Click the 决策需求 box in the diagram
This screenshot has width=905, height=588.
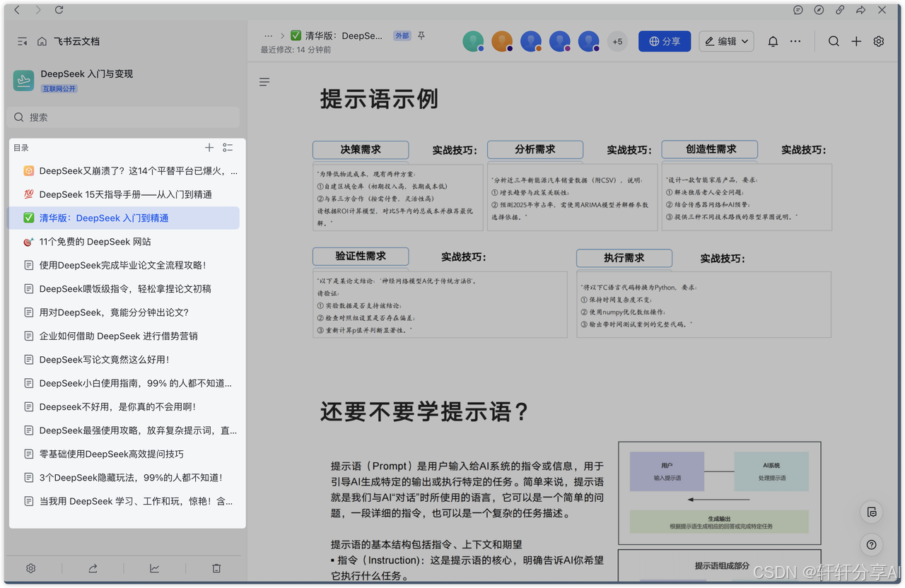pos(361,150)
